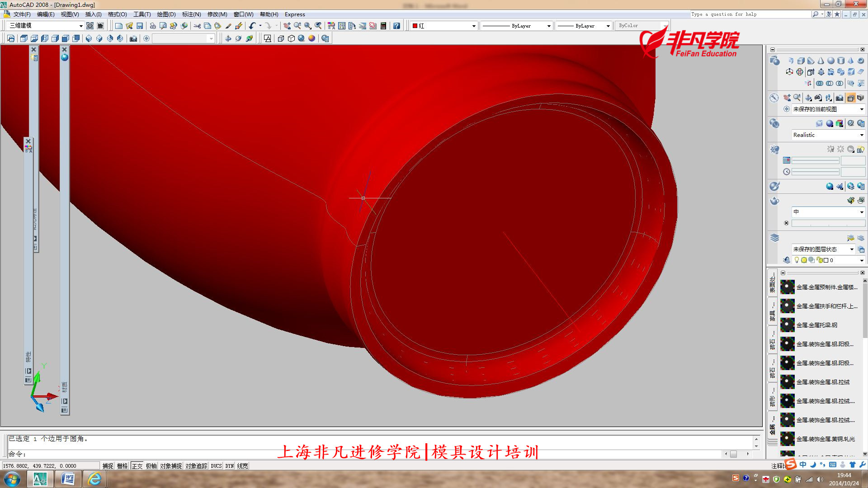Click the Materials panel sphere icon
868x488 pixels.
coord(830,186)
